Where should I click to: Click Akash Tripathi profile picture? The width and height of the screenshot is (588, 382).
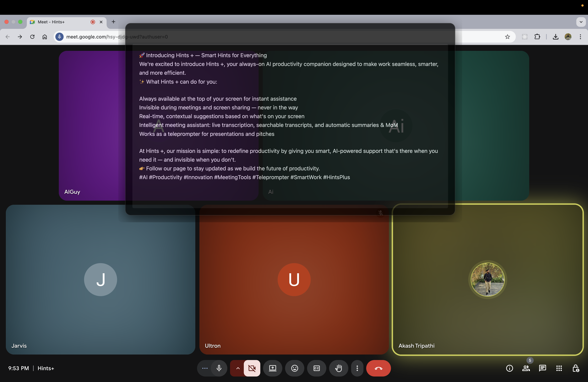pos(487,279)
